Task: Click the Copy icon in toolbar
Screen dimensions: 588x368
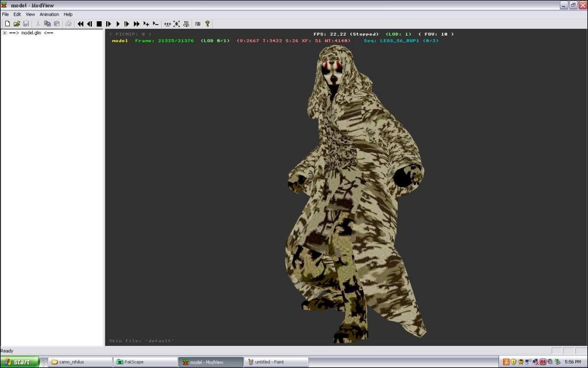Action: pos(47,24)
